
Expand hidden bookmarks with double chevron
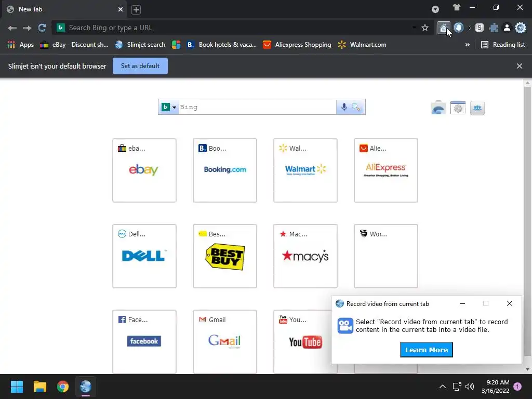coord(467,45)
